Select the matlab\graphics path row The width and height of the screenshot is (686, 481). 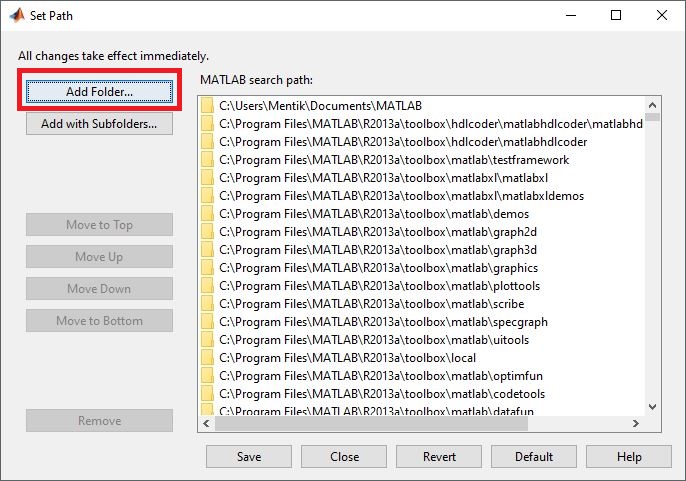tap(422, 267)
